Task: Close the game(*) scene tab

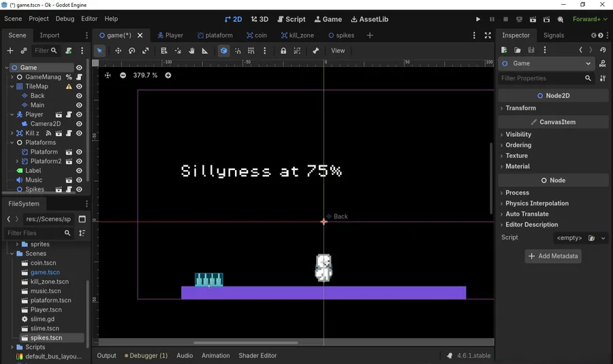Action: (x=140, y=35)
